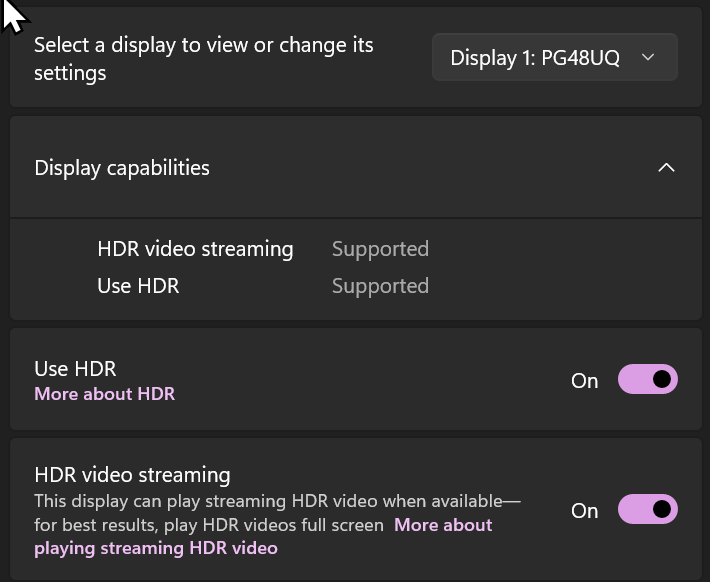Select the Use HDR capability row label
Image resolution: width=710 pixels, height=582 pixels.
(x=138, y=286)
